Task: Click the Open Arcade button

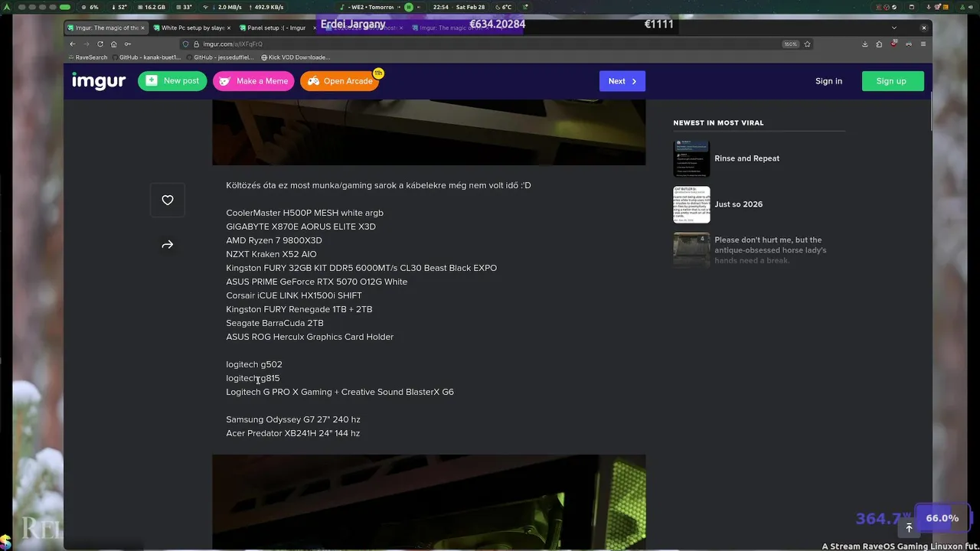Action: (x=340, y=81)
